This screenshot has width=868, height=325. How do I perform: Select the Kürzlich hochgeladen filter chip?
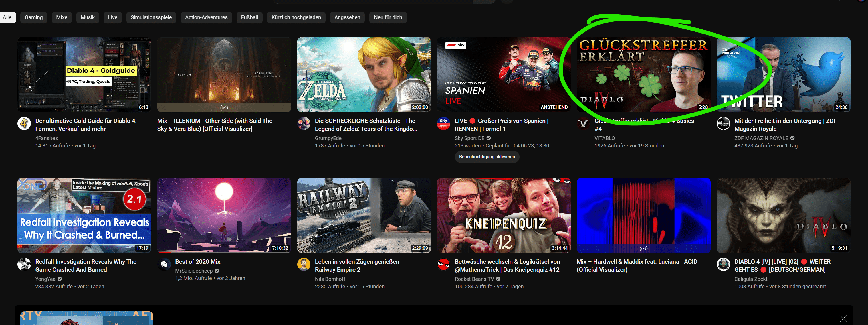pos(296,17)
